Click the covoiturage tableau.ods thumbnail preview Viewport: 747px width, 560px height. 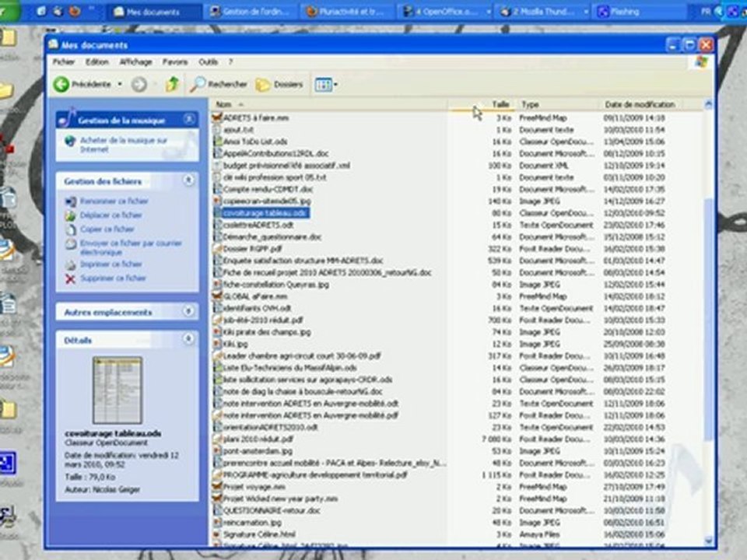pos(117,390)
